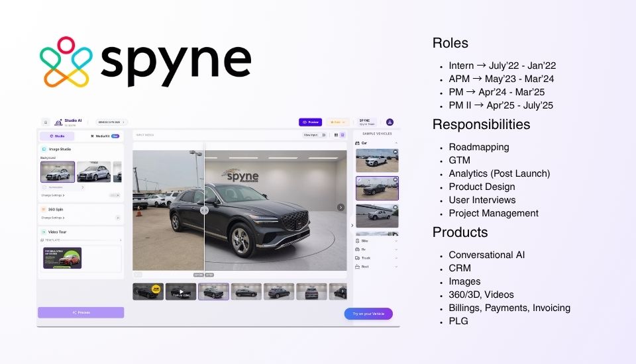Open the user profile avatar icon

coord(390,122)
